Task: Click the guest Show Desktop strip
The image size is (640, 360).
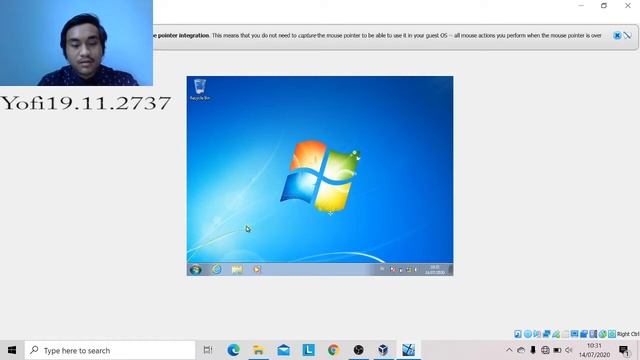Action: coord(451,269)
